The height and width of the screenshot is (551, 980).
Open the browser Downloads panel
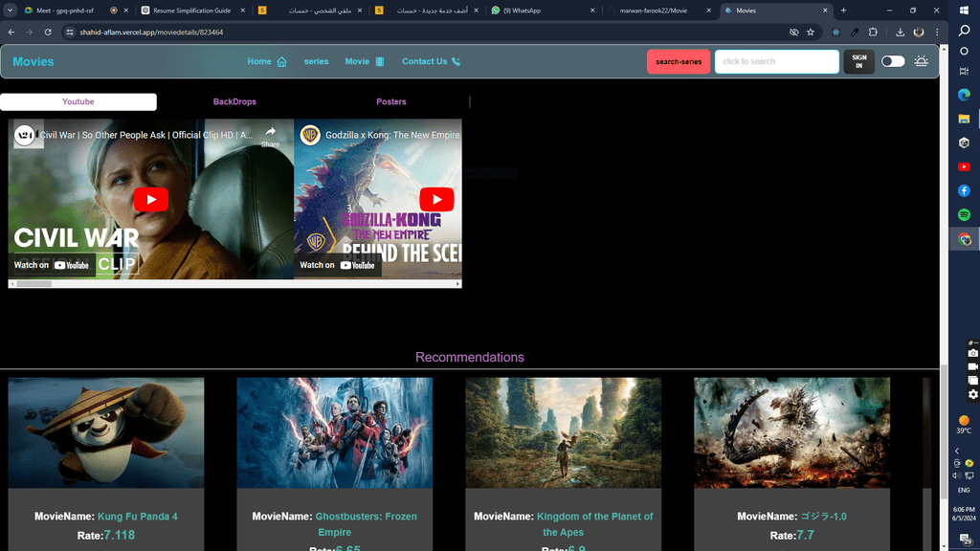(x=900, y=32)
